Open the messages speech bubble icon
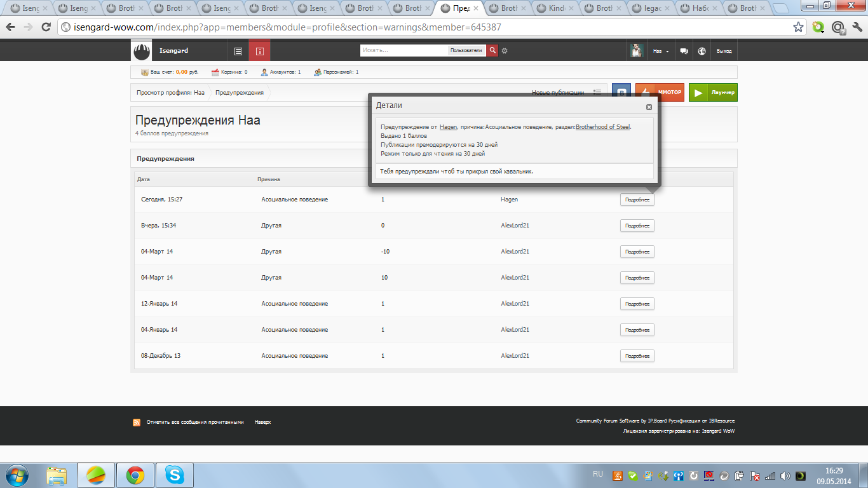Viewport: 868px width, 488px height. [684, 51]
